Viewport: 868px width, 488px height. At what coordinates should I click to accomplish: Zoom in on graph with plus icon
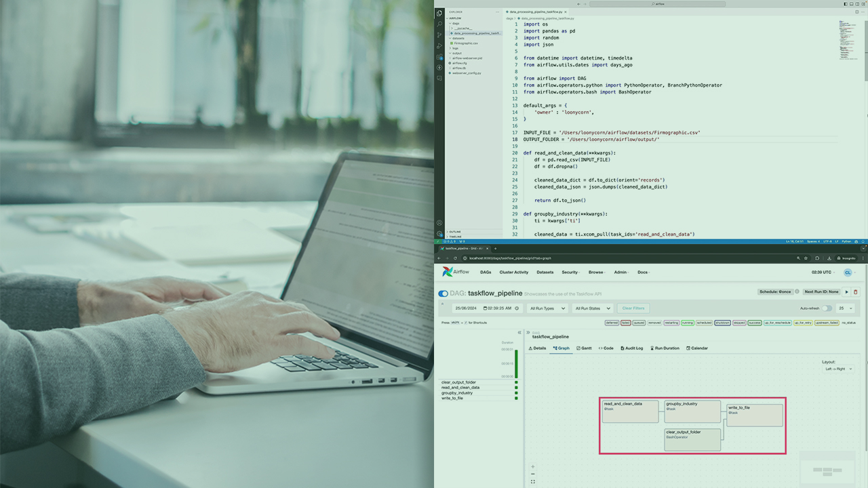click(x=533, y=466)
